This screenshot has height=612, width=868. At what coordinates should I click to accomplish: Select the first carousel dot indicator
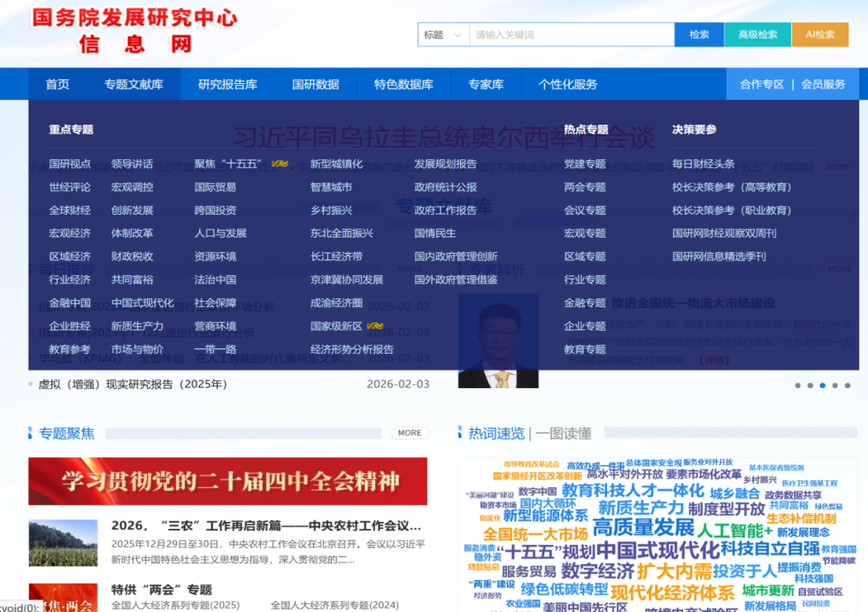[x=797, y=386]
